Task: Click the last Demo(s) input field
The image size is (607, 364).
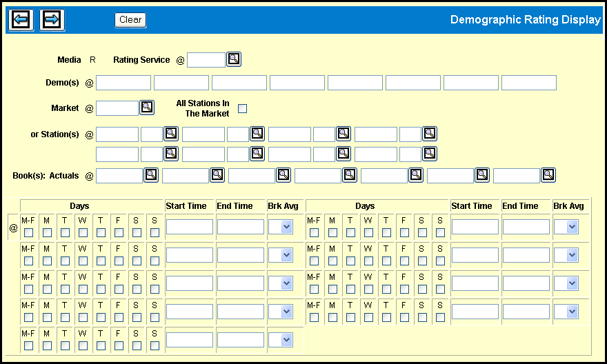Action: pos(529,83)
